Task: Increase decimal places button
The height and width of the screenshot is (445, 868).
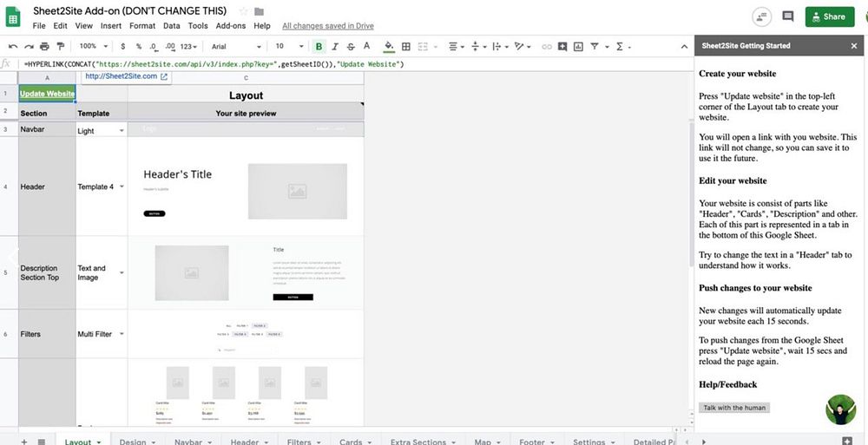Action: (170, 47)
